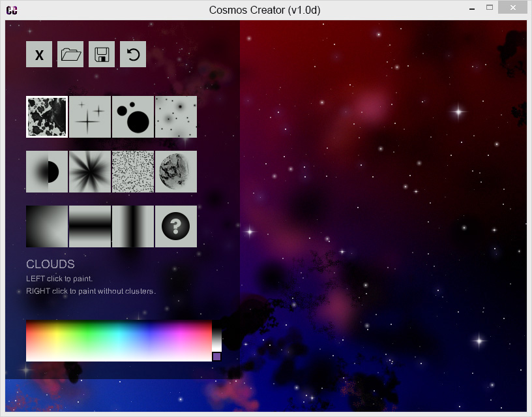Screen dimensions: 532x417
Task: Pick the small glowing stars brush
Action: point(176,117)
